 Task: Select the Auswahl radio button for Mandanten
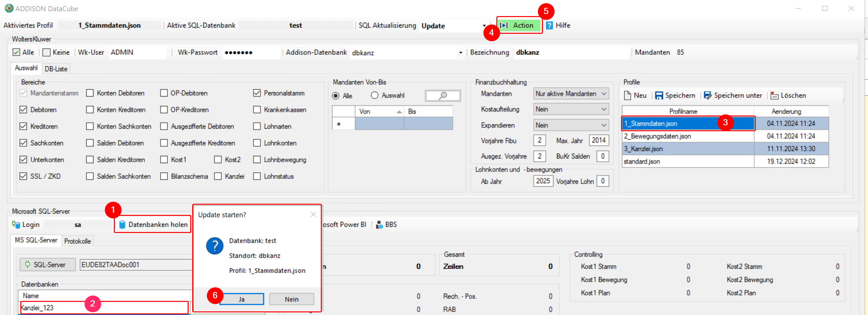coord(374,96)
